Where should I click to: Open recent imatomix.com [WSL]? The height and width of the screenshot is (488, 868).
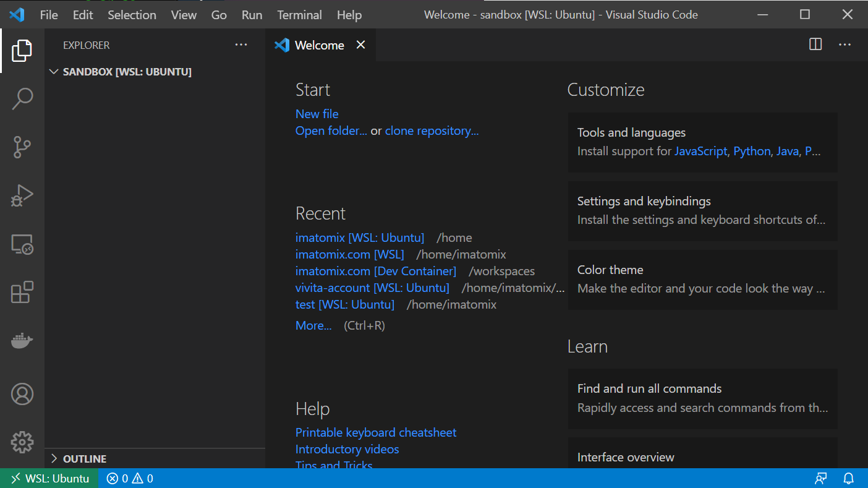tap(350, 254)
